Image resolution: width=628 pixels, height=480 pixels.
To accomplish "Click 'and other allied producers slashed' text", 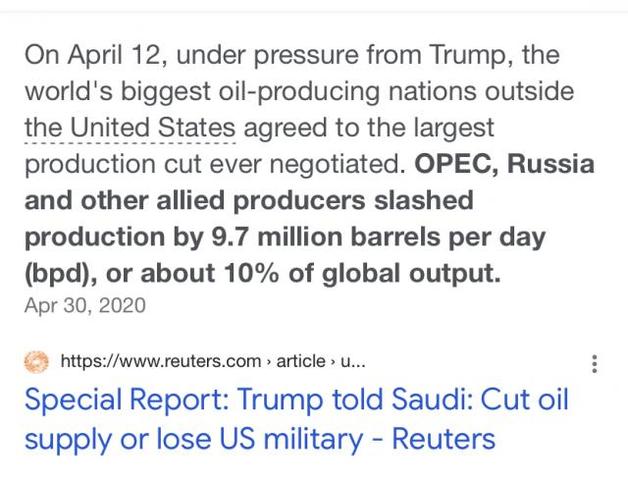I will [x=249, y=200].
